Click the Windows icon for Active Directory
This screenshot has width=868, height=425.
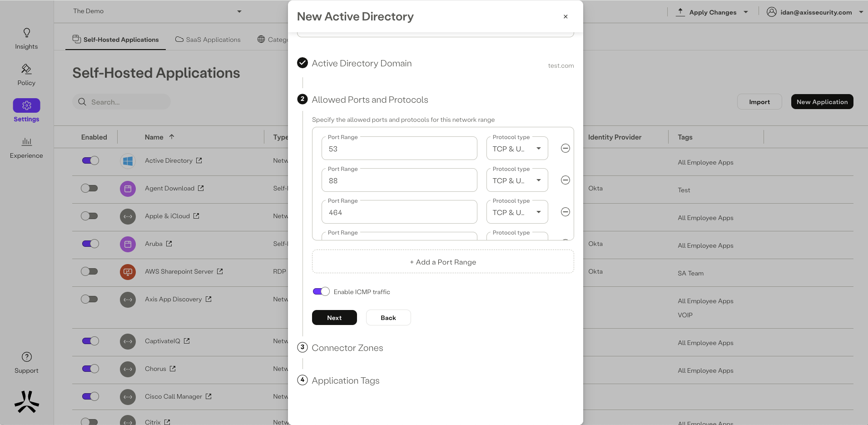point(128,161)
